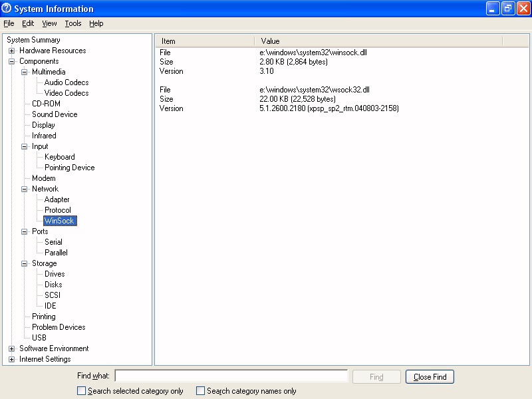Select the SCSI category
The height and width of the screenshot is (399, 532).
click(x=53, y=295)
